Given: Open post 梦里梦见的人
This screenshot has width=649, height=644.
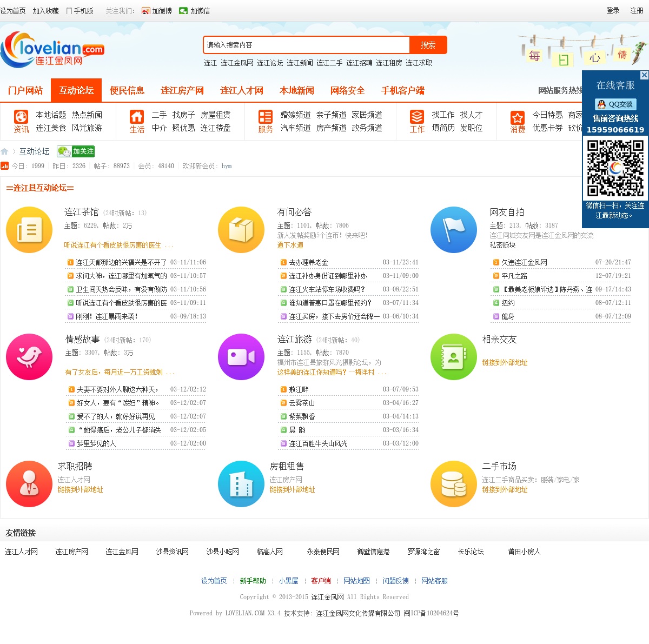Looking at the screenshot, I should [x=96, y=443].
